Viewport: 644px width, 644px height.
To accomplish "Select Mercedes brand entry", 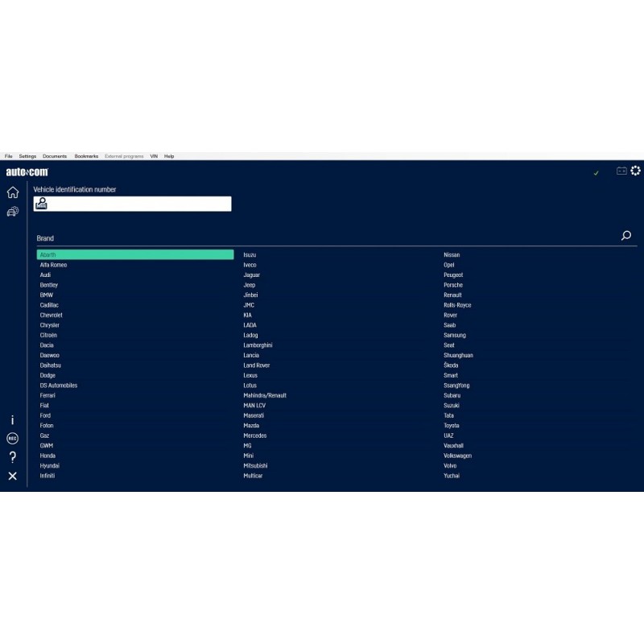I will 255,436.
